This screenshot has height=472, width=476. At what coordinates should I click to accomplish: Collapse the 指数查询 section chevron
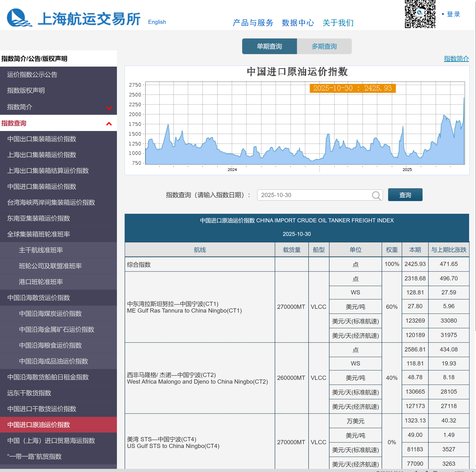109,123
